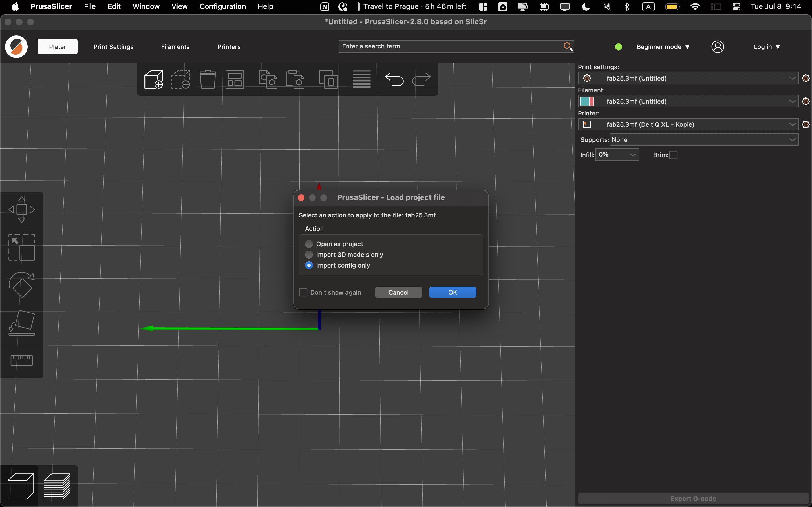812x507 pixels.
Task: Select the Measure ruler tool
Action: coord(21,361)
